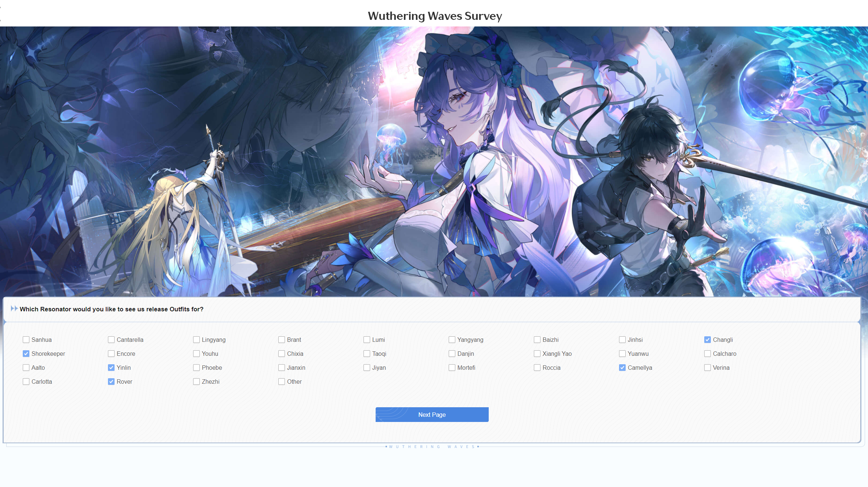
Task: Check the Cantarella checkbox
Action: click(x=111, y=340)
